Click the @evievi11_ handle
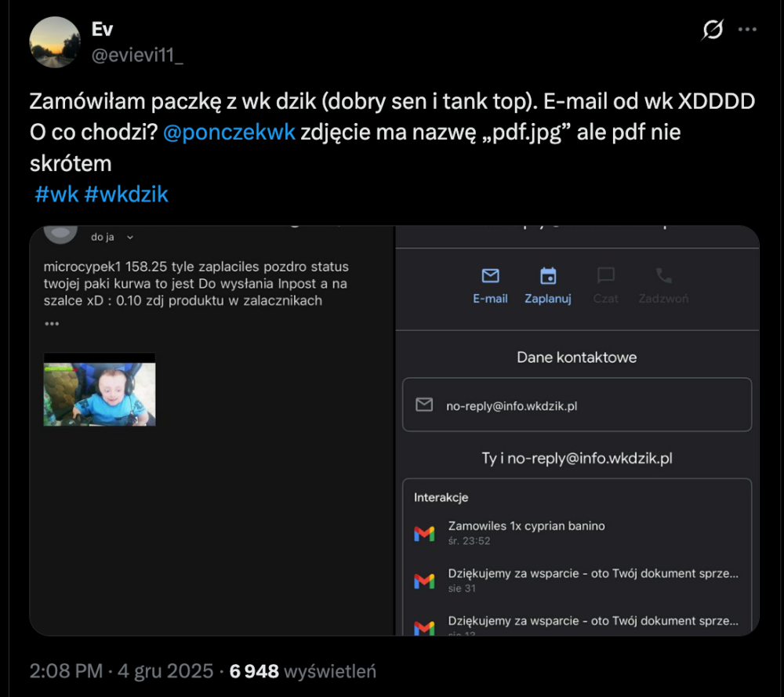 [x=138, y=56]
